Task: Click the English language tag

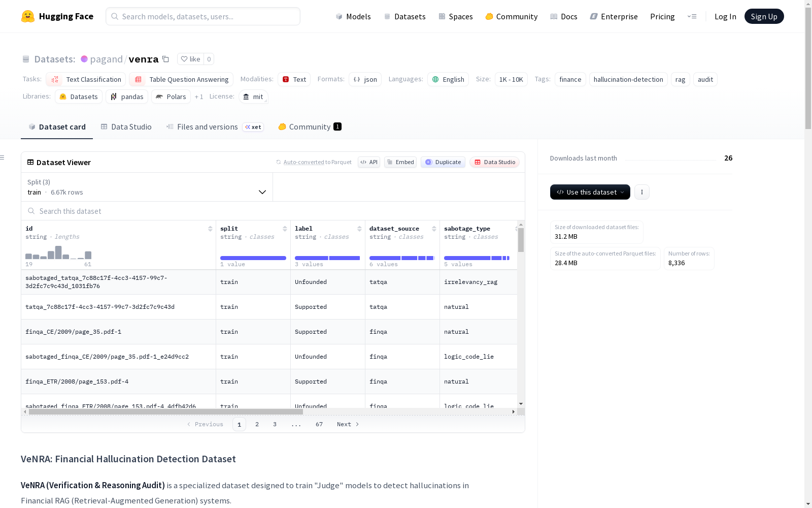Action: 448,79
